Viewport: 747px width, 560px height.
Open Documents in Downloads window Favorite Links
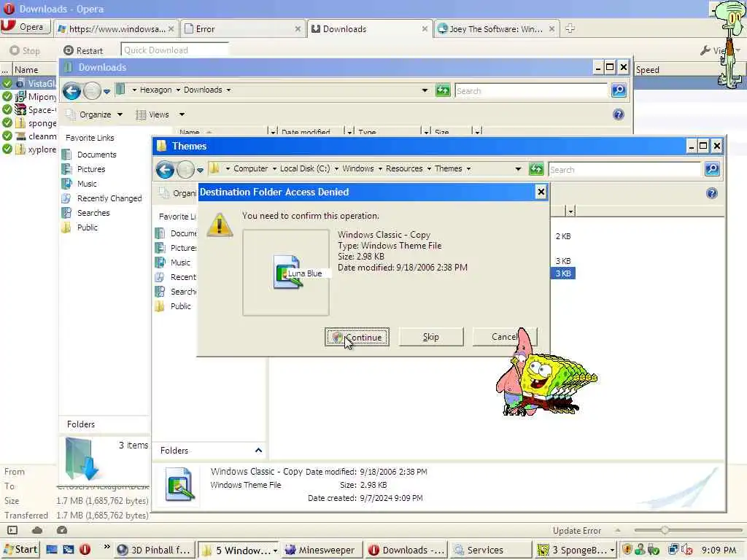pyautogui.click(x=97, y=155)
